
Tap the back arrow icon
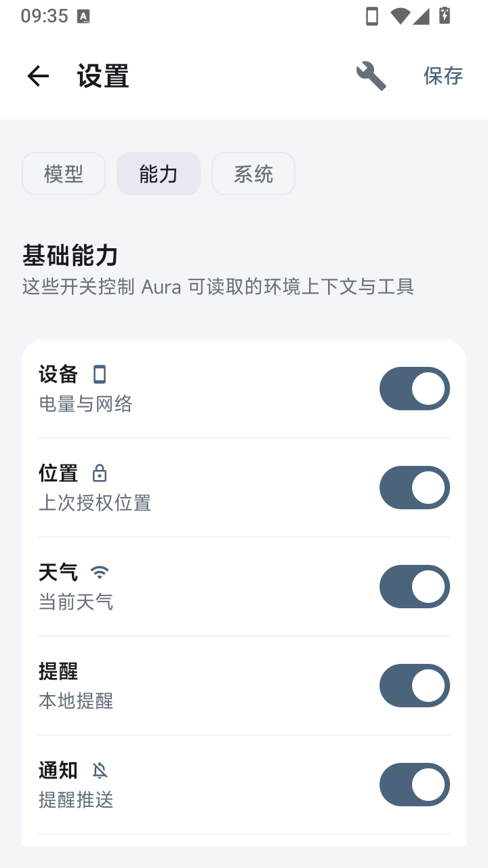pos(38,76)
